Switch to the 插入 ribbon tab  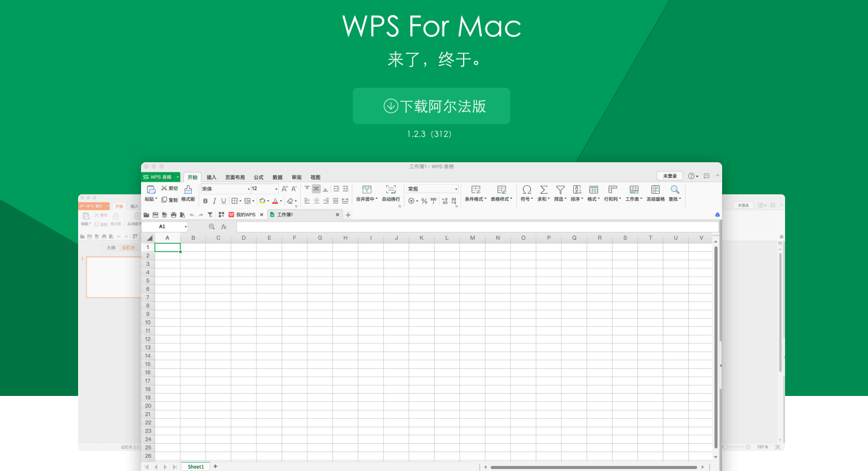coord(211,177)
